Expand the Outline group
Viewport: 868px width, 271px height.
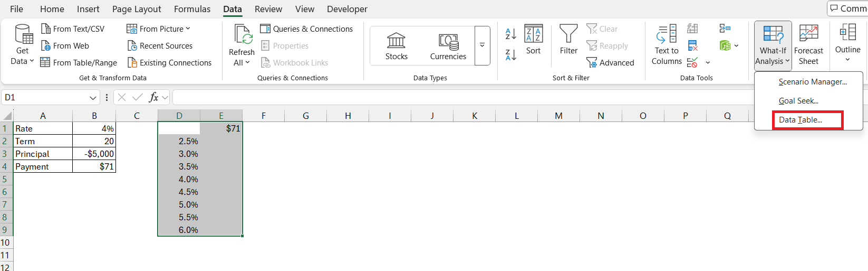847,43
